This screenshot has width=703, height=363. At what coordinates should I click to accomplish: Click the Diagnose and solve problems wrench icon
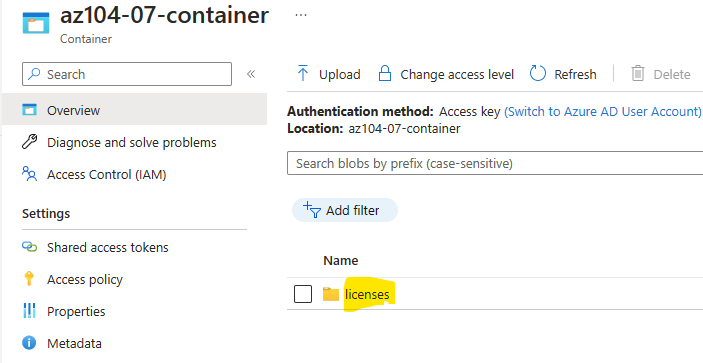(x=30, y=142)
